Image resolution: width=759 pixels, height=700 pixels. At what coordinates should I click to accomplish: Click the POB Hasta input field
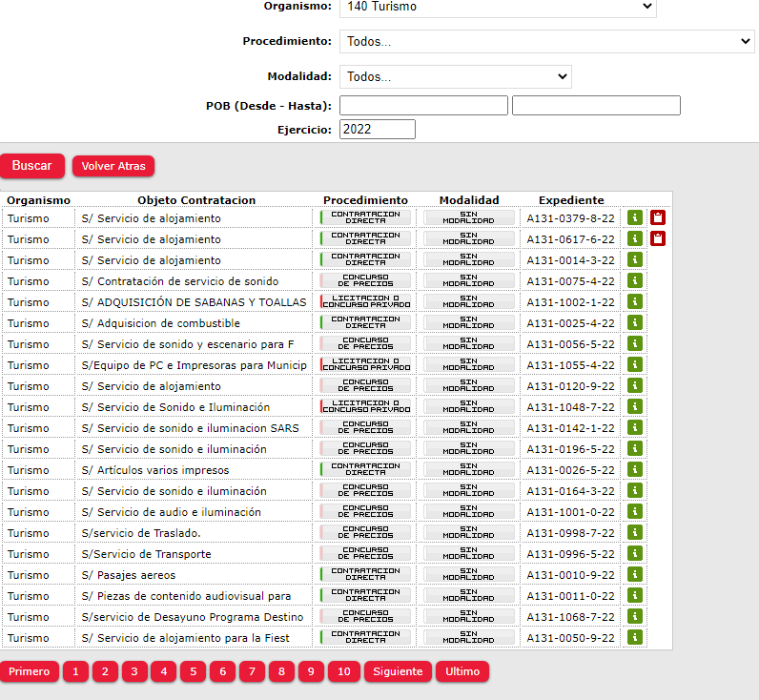coord(596,106)
